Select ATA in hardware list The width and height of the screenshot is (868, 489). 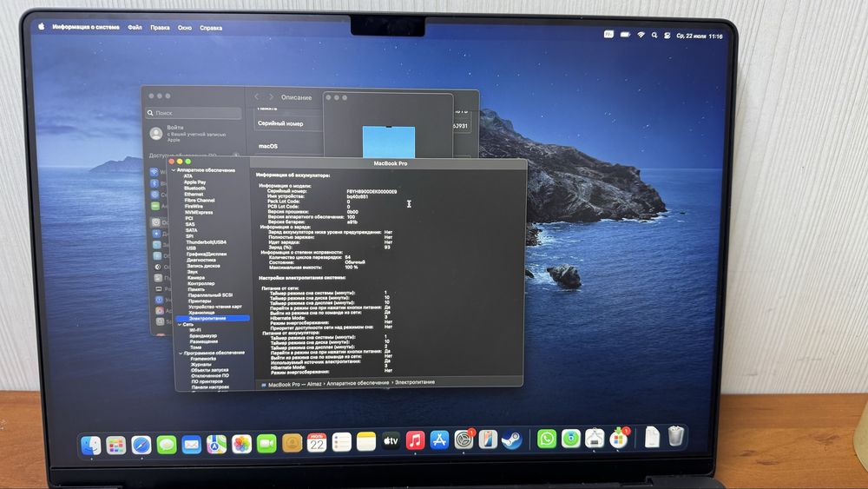click(188, 176)
